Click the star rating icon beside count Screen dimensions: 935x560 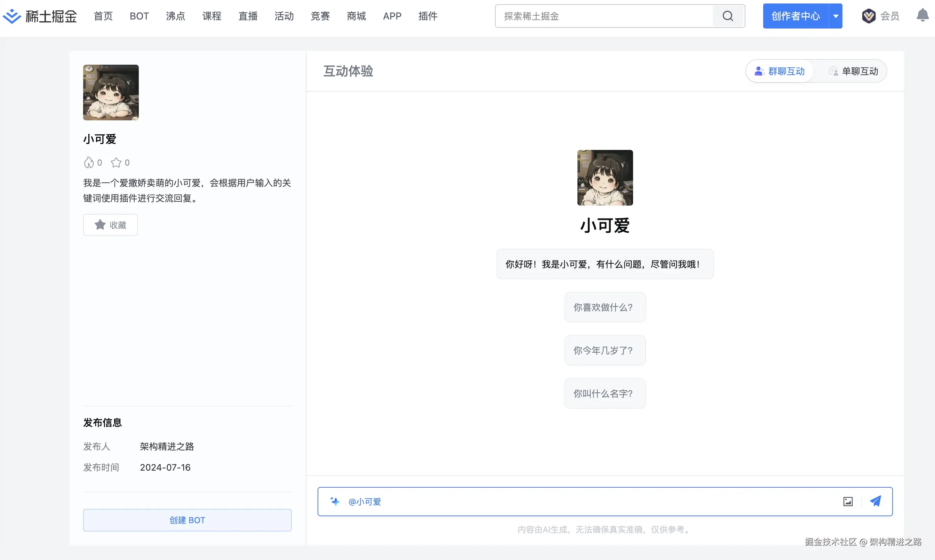pos(116,163)
